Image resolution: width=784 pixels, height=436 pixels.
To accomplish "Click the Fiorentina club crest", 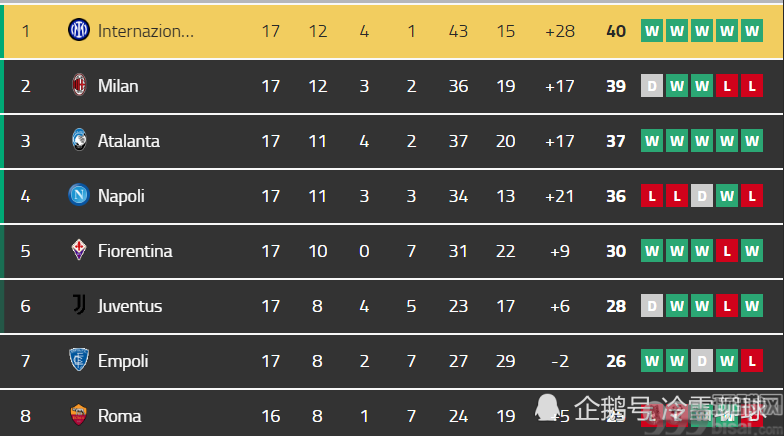I will (78, 250).
